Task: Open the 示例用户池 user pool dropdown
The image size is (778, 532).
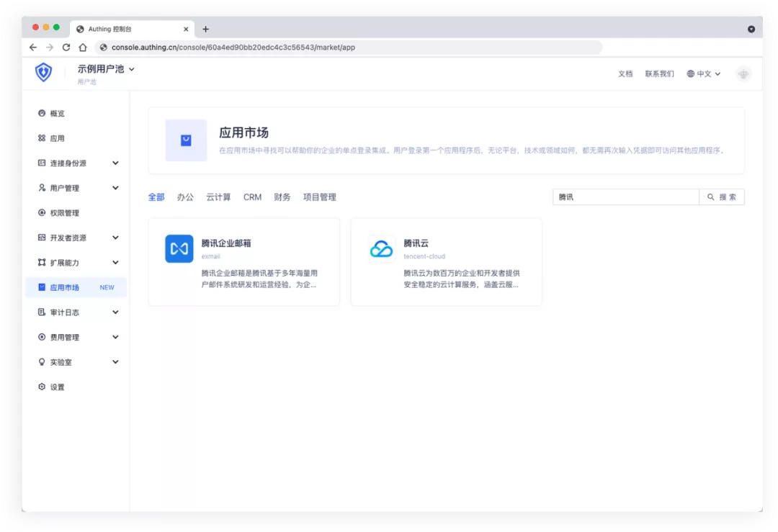Action: pyautogui.click(x=106, y=69)
